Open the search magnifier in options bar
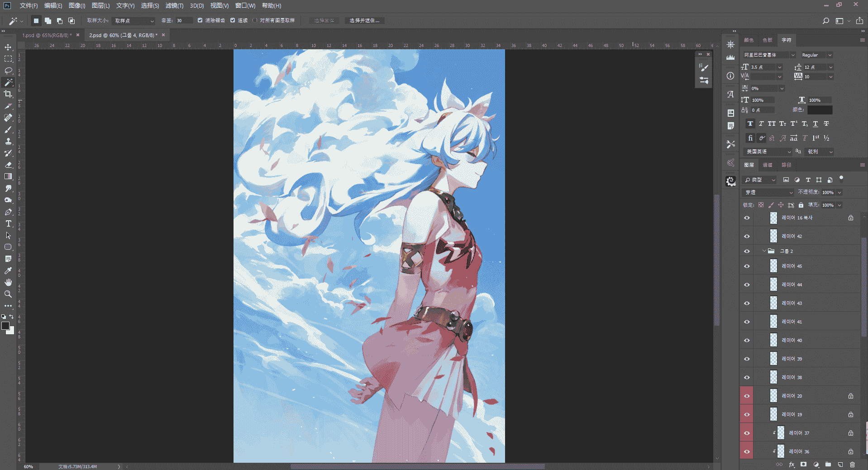The height and width of the screenshot is (470, 868). point(826,21)
